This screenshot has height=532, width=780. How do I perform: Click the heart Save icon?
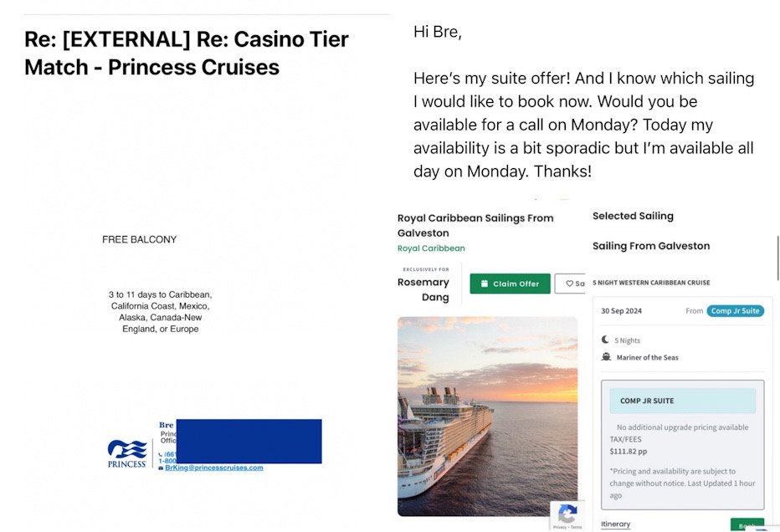pos(570,284)
